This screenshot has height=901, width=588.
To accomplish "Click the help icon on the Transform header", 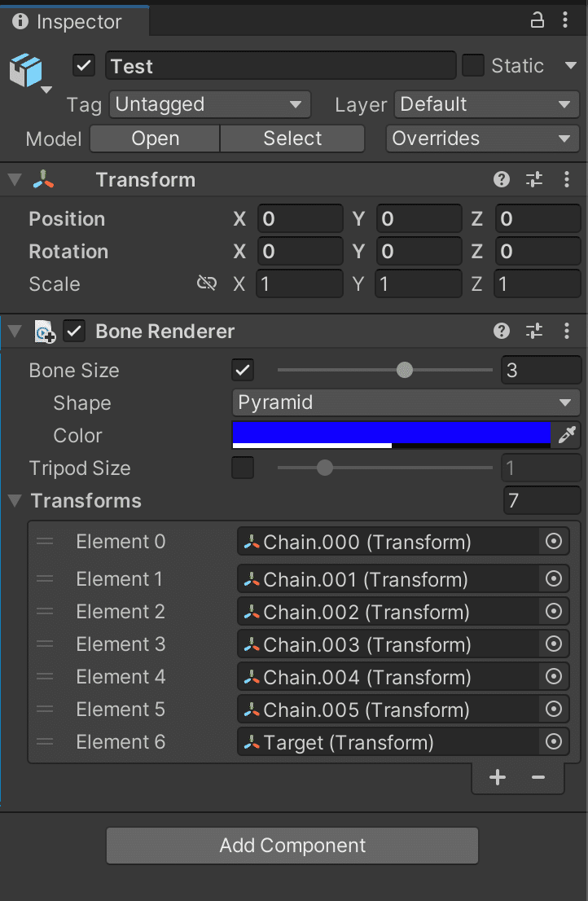I will pyautogui.click(x=501, y=179).
